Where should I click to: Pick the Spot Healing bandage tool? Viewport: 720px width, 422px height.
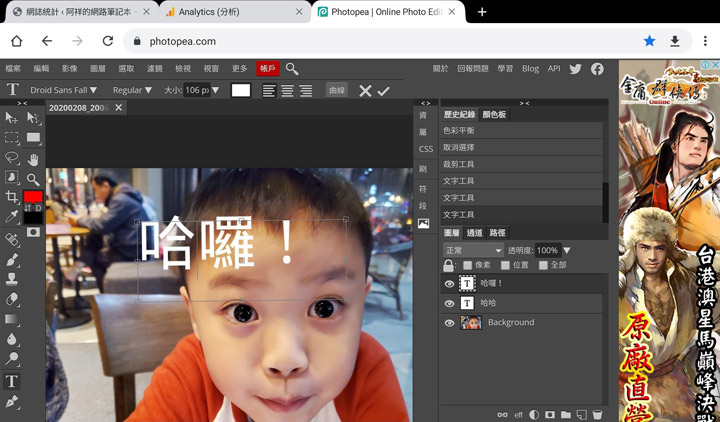coord(11,239)
